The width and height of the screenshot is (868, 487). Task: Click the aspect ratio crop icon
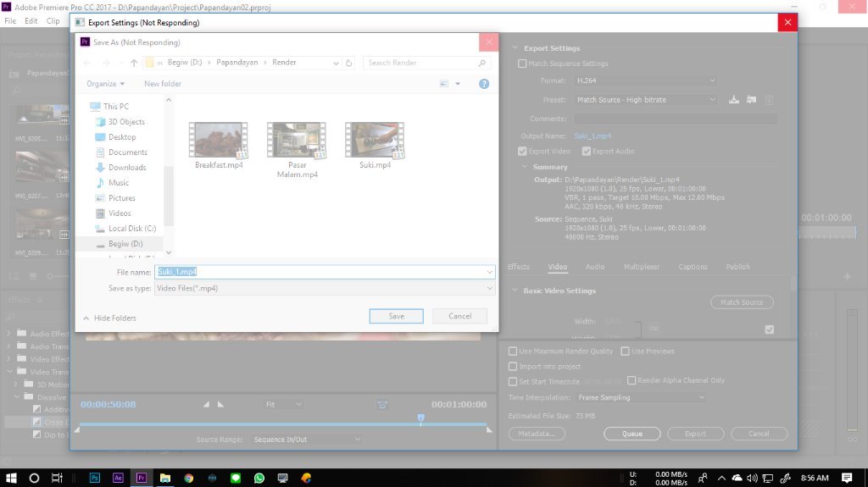382,405
